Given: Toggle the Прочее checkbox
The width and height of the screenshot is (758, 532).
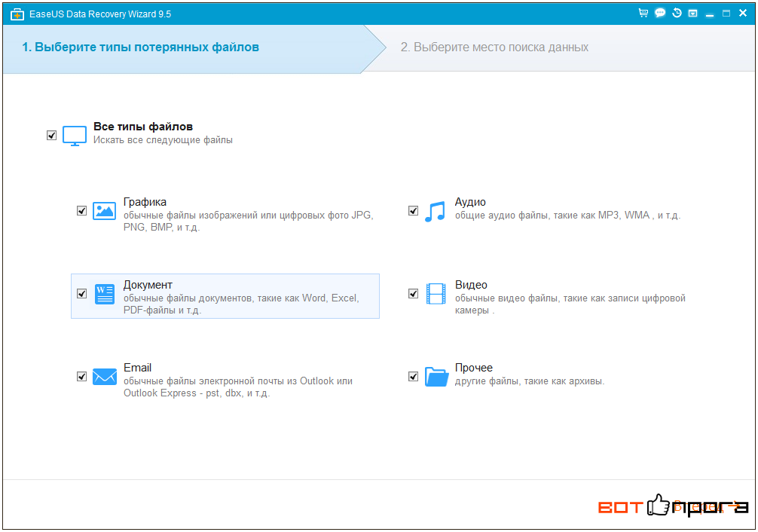Looking at the screenshot, I should (414, 376).
